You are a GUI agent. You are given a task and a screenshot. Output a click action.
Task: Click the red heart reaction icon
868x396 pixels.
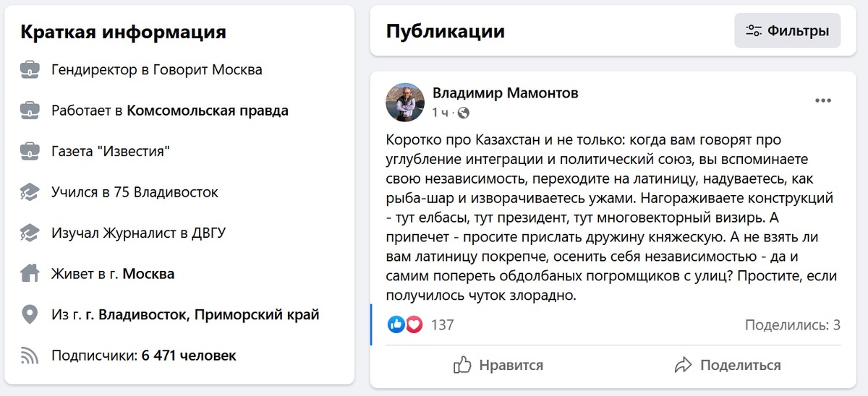[x=414, y=324]
